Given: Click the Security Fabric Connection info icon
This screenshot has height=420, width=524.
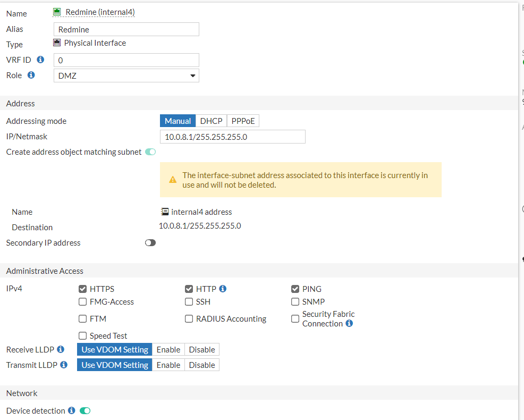Looking at the screenshot, I should click(349, 323).
